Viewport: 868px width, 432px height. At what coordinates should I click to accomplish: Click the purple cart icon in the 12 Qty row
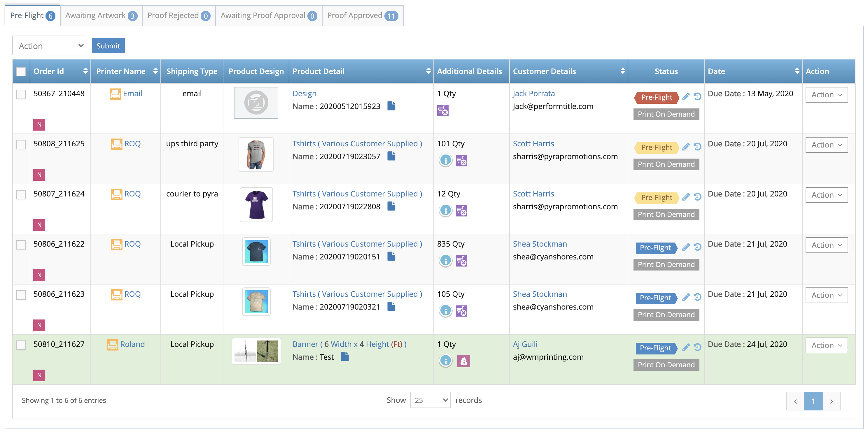tap(461, 211)
